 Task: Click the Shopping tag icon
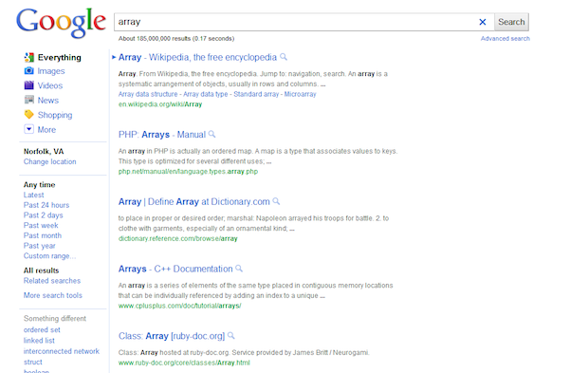point(28,115)
